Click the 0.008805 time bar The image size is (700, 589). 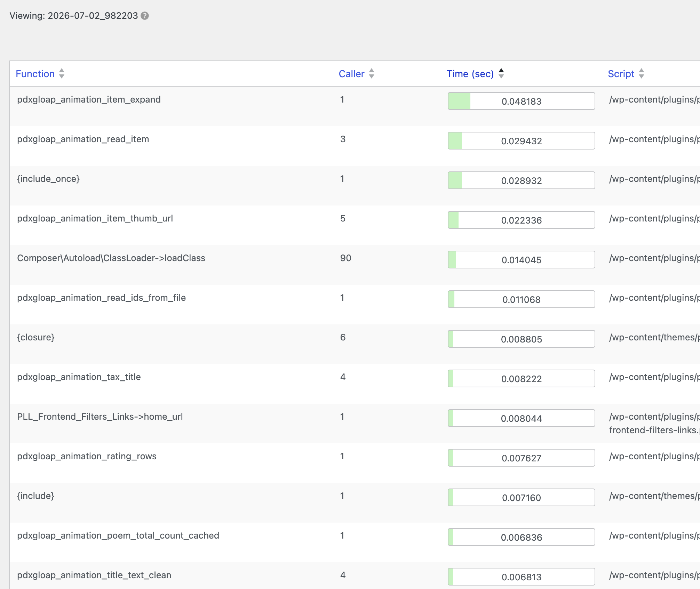[521, 339]
